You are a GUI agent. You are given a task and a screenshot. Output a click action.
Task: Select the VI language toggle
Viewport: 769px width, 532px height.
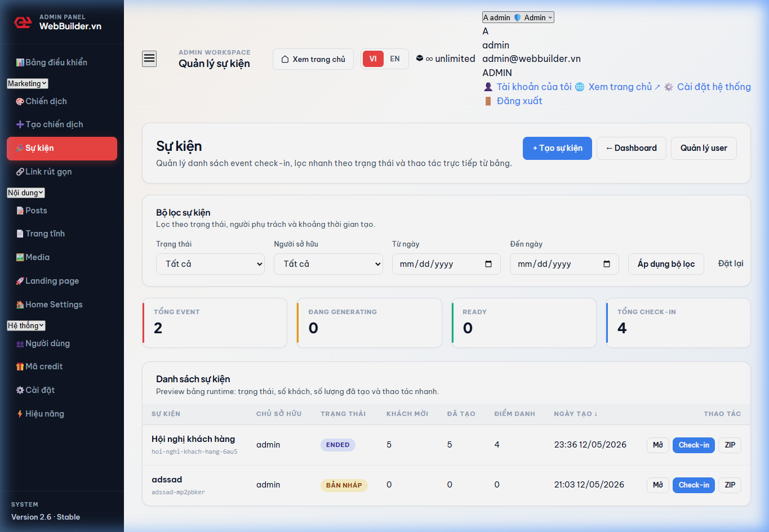click(373, 59)
